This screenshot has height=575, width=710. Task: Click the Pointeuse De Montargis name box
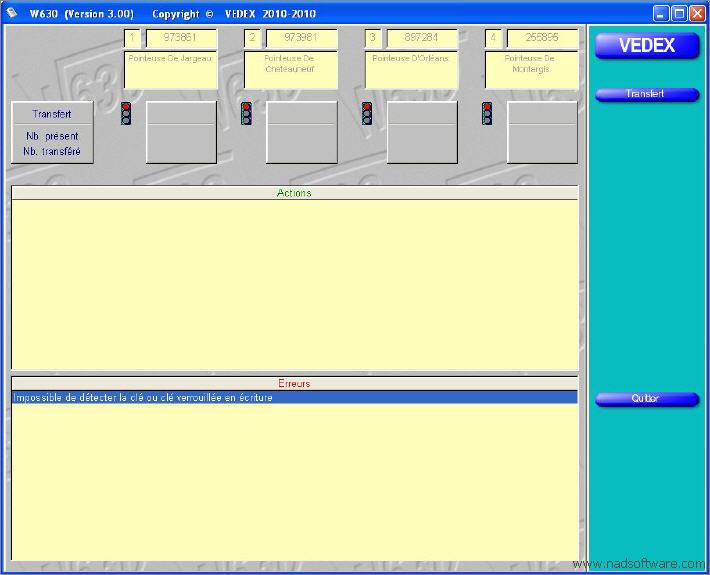[x=532, y=70]
